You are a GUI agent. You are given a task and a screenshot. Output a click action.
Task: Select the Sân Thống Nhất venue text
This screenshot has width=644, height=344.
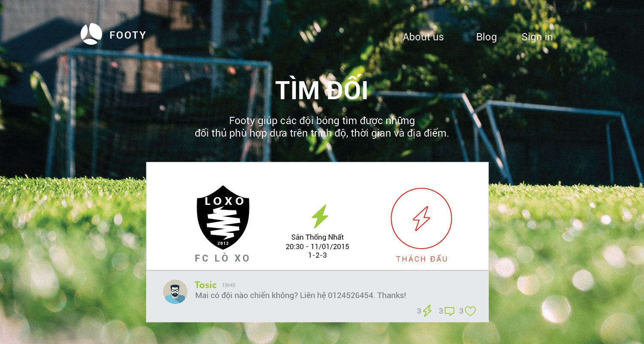[x=317, y=237]
